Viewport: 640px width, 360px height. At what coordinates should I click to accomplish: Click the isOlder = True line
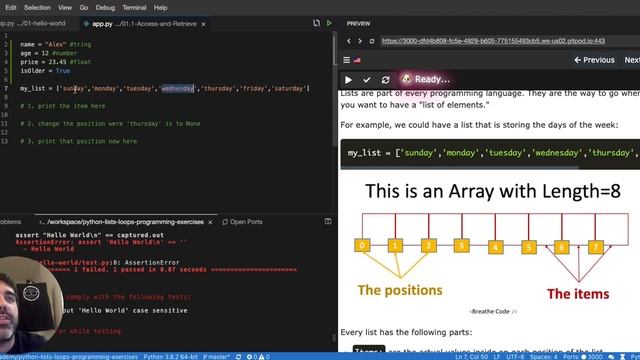pos(45,71)
